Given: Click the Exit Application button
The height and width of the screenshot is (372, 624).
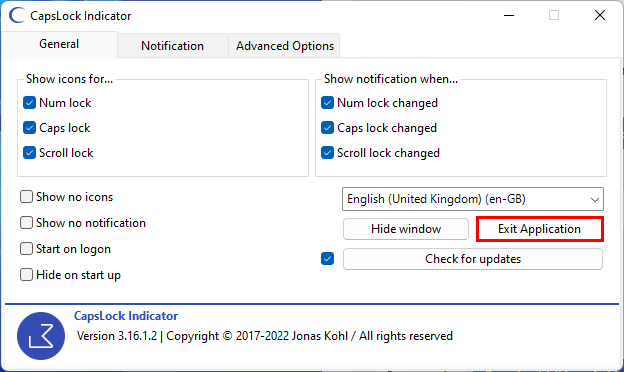Looking at the screenshot, I should (540, 229).
